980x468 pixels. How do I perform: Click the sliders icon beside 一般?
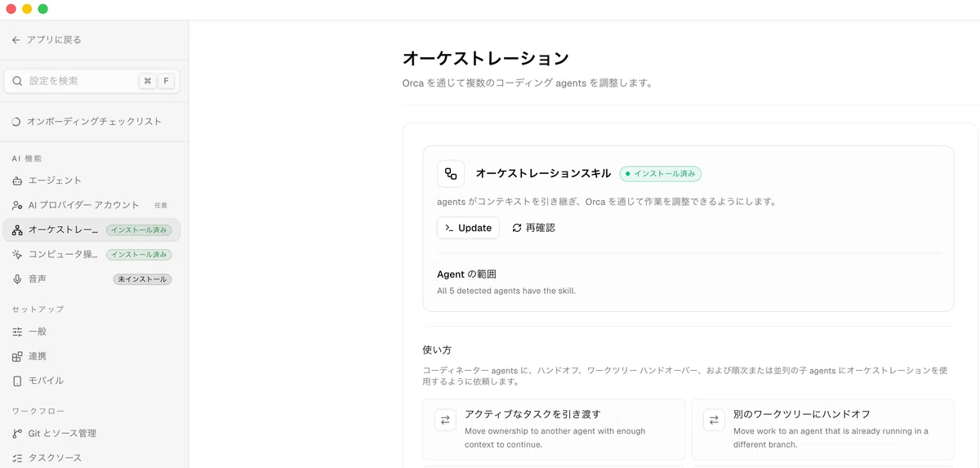coord(17,332)
